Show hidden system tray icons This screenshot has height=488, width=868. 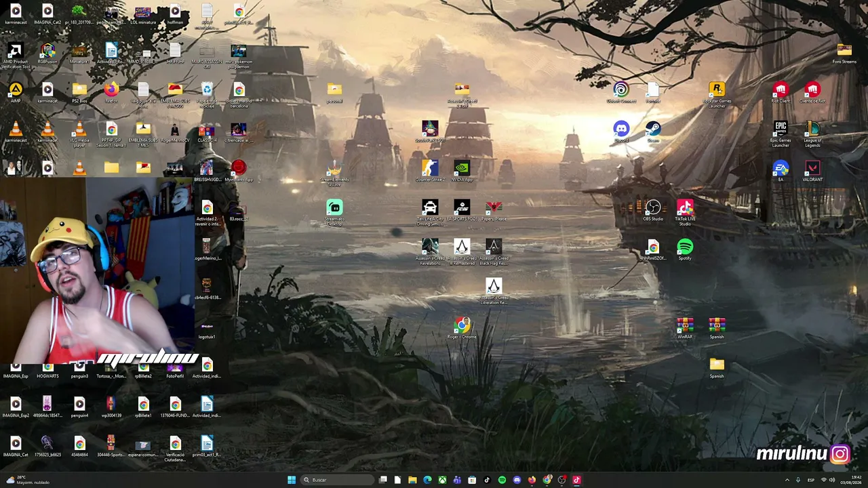[787, 480]
